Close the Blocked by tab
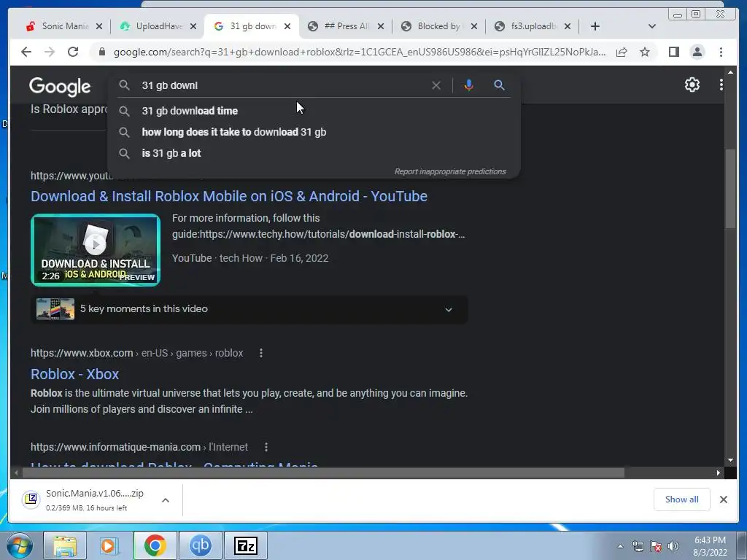Image resolution: width=747 pixels, height=560 pixels. tap(474, 26)
